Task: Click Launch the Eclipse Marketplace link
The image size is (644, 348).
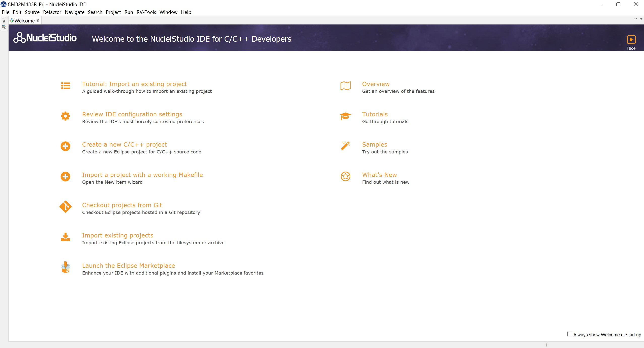Action: pos(129,266)
